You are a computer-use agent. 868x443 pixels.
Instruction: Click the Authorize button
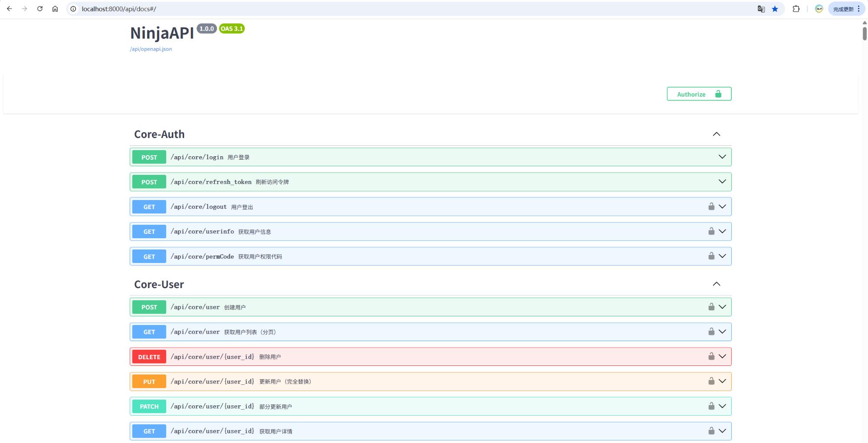699,94
